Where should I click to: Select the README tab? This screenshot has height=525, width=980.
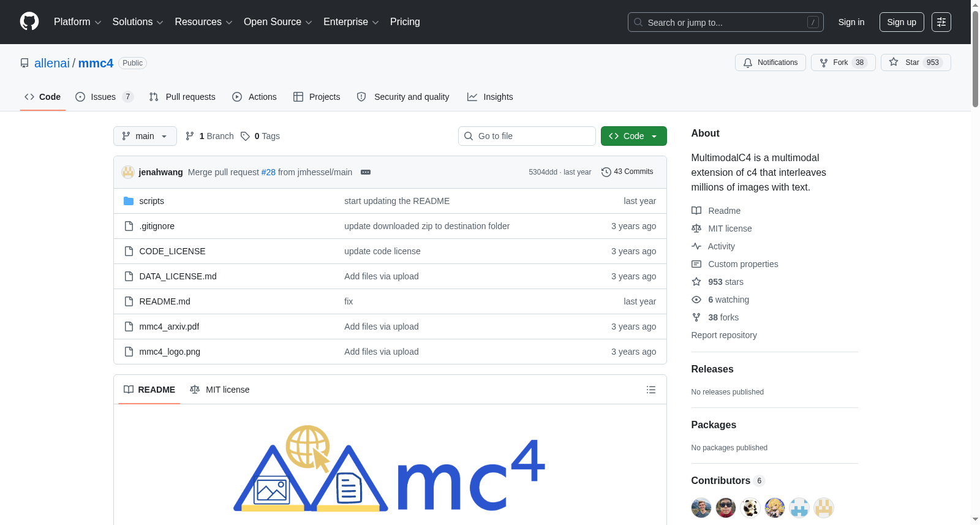tap(149, 390)
